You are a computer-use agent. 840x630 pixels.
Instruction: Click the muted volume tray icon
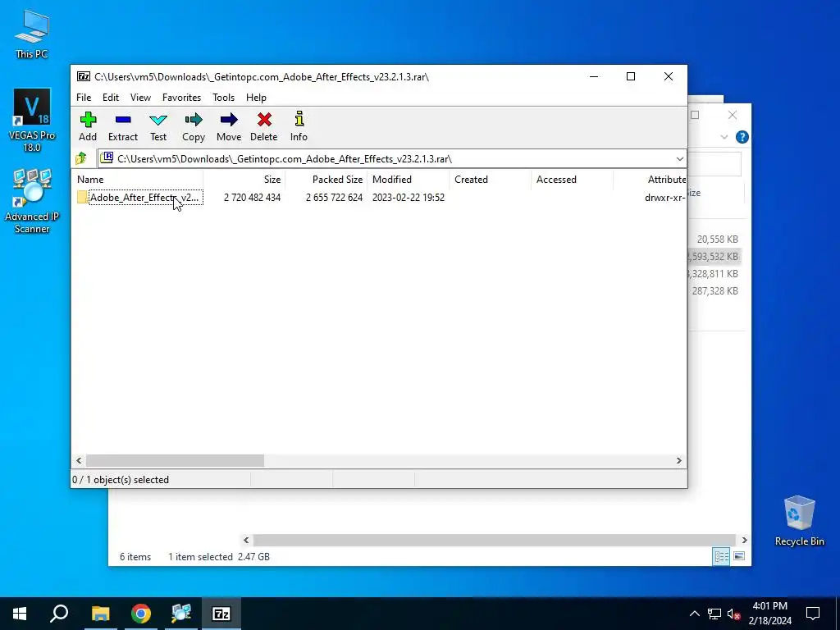pyautogui.click(x=734, y=614)
